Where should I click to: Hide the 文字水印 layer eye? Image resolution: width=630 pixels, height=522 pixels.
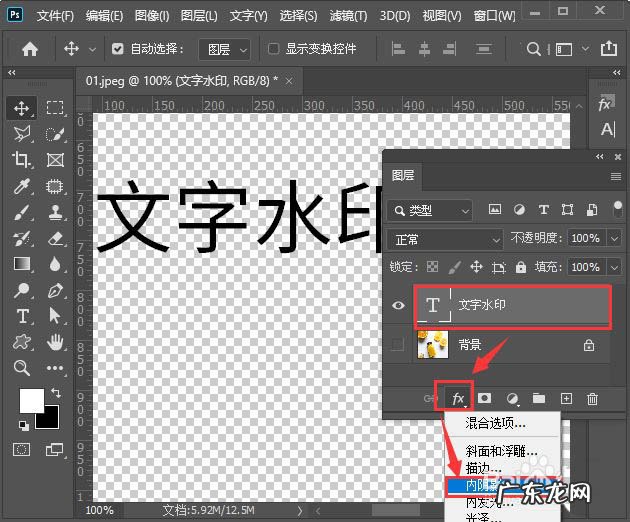pos(398,305)
